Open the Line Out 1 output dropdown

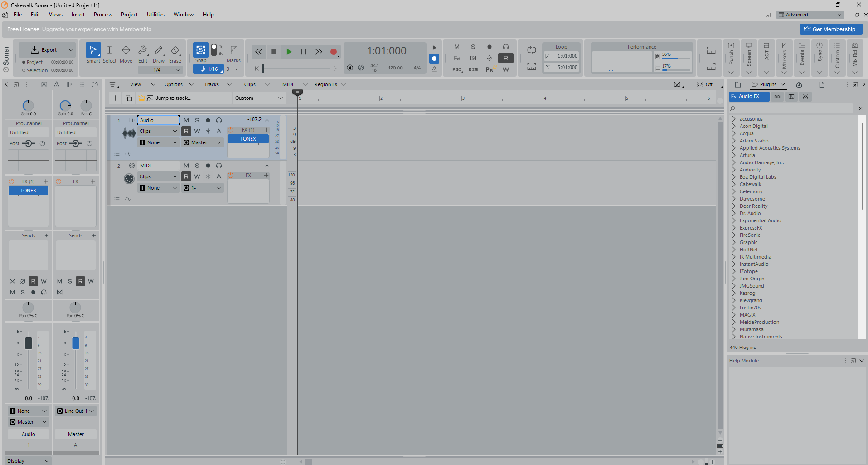pos(76,411)
